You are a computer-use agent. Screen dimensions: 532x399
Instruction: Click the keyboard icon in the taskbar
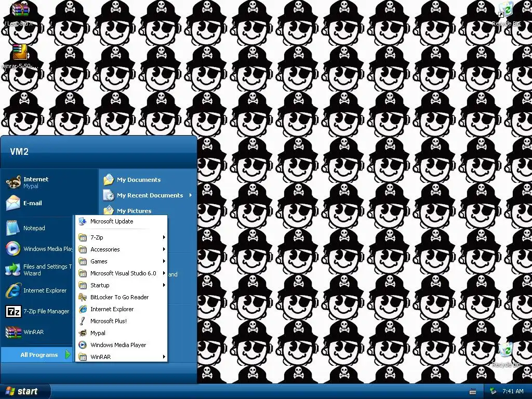pyautogui.click(x=473, y=392)
